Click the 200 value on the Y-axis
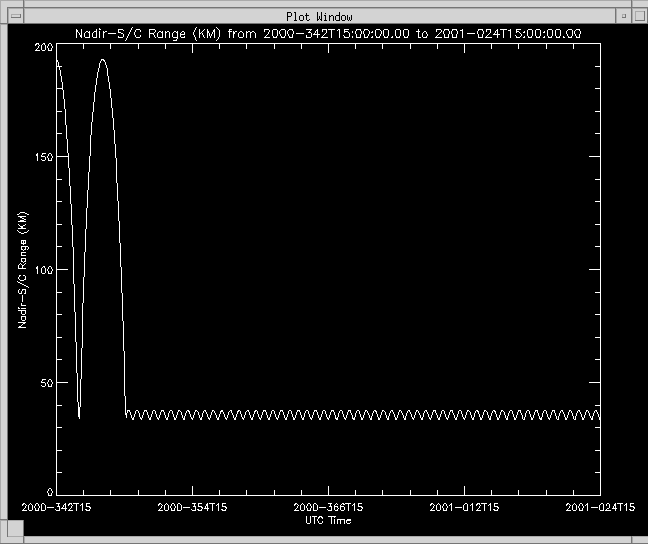 point(42,48)
